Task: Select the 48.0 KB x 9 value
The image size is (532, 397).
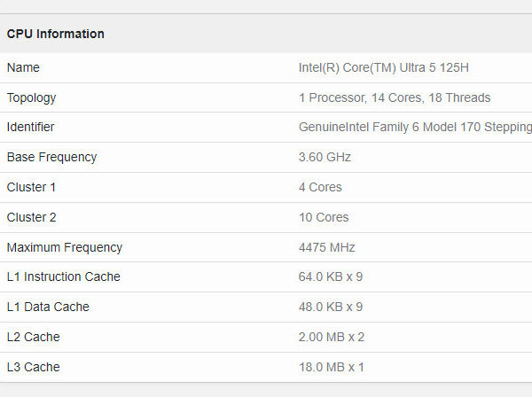Action: tap(331, 307)
